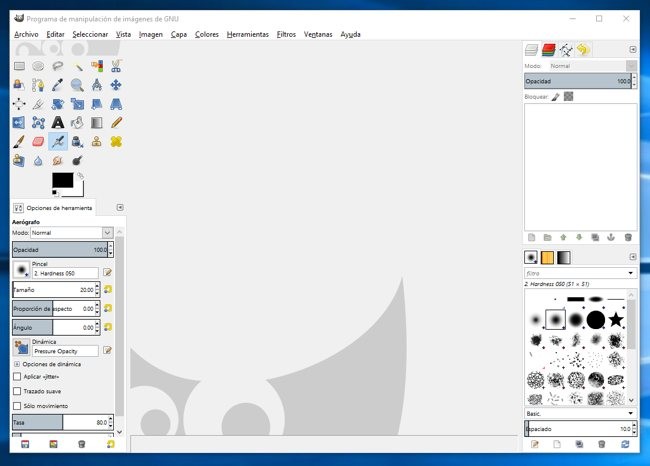Click the Pressure Opacity dynamics field
The image size is (650, 466).
tap(65, 352)
